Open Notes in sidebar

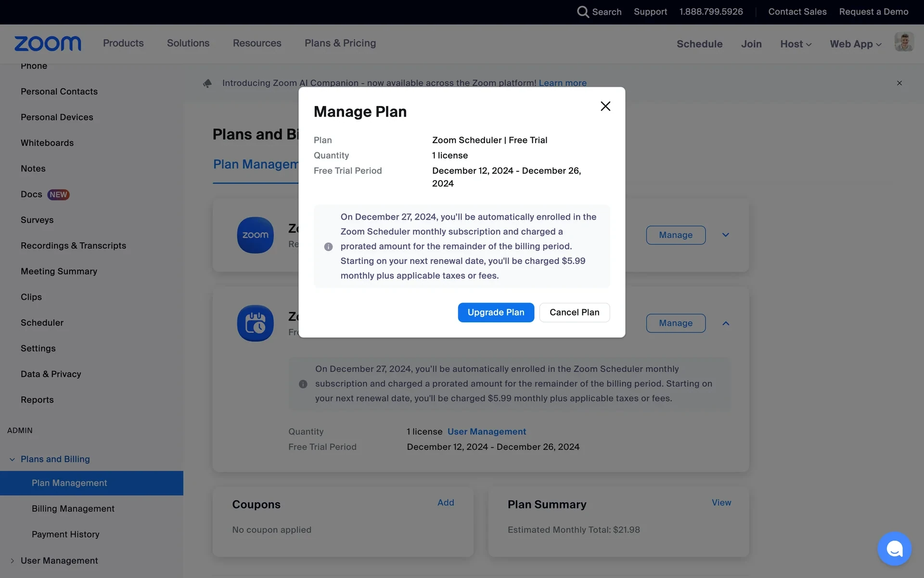tap(33, 169)
